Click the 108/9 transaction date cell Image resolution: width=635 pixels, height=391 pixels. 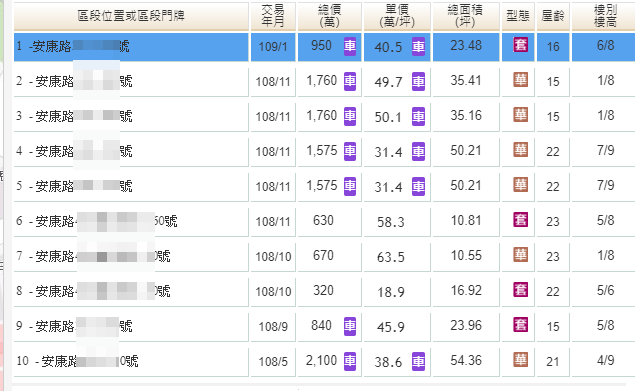[x=273, y=327]
